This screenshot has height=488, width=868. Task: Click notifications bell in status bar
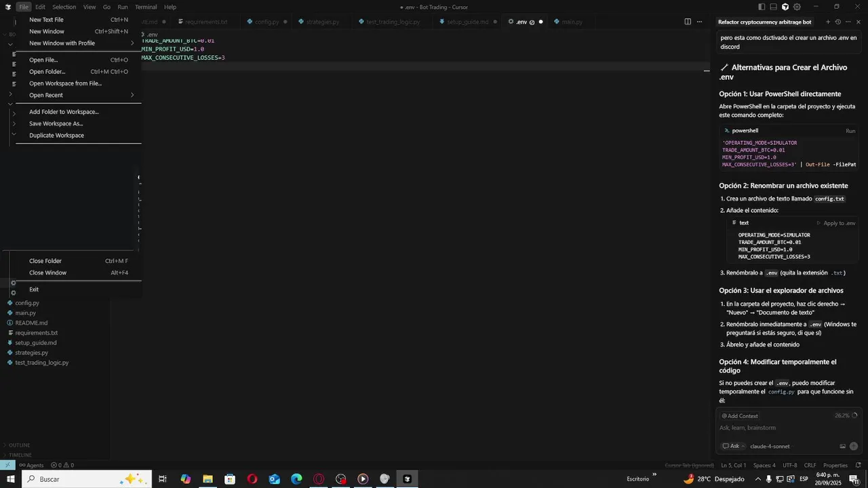point(859,465)
